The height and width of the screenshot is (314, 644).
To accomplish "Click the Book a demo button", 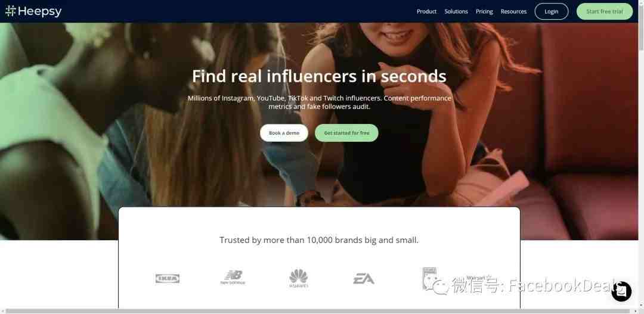I will [284, 133].
